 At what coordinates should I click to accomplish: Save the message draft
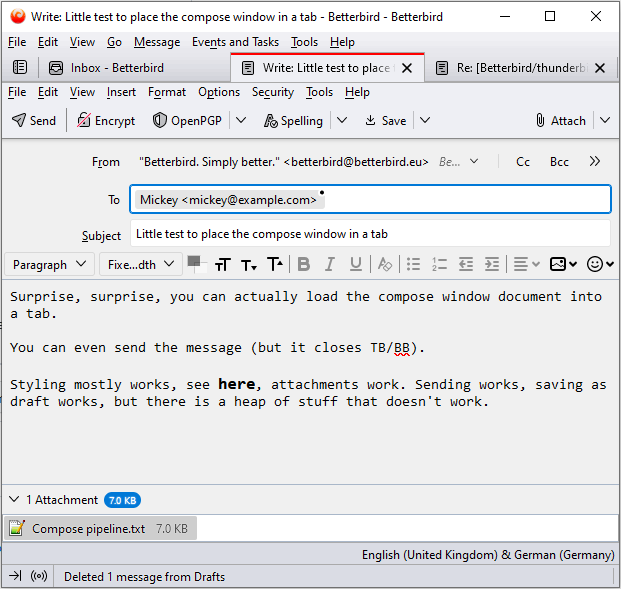coord(385,120)
